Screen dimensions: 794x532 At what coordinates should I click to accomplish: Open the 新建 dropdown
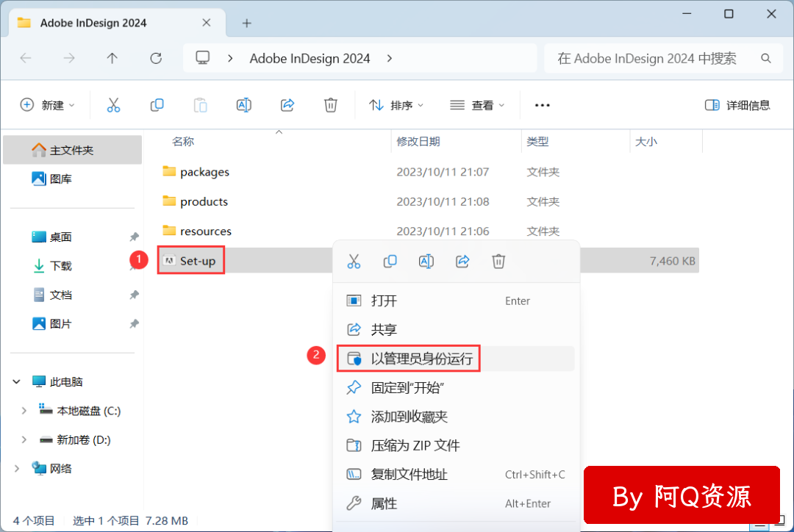[47, 105]
